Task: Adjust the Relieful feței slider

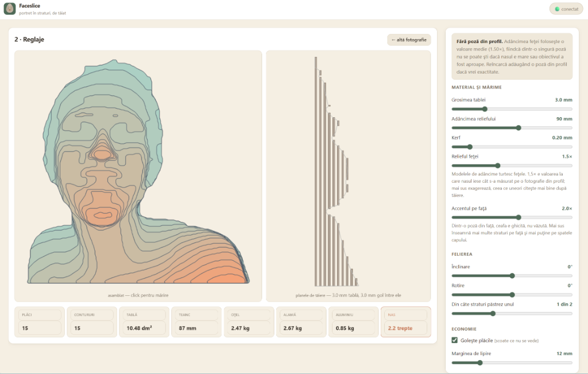Action: [512, 166]
